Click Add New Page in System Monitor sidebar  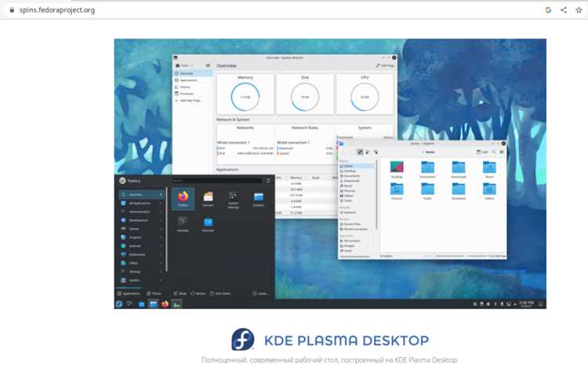(x=193, y=100)
